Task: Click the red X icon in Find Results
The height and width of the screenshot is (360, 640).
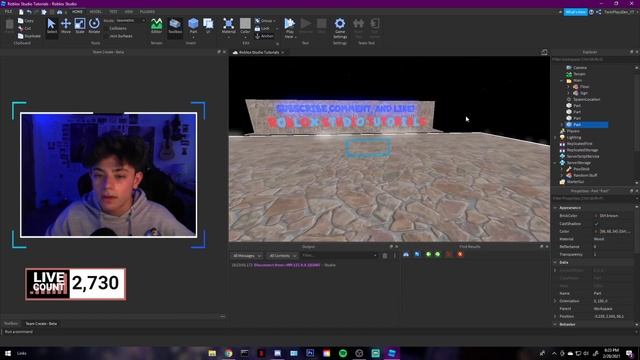Action: pyautogui.click(x=460, y=254)
